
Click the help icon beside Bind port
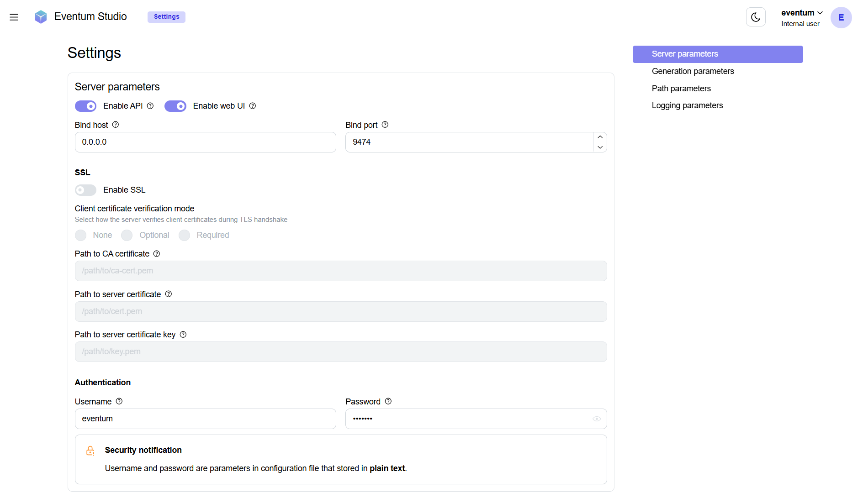pyautogui.click(x=385, y=125)
